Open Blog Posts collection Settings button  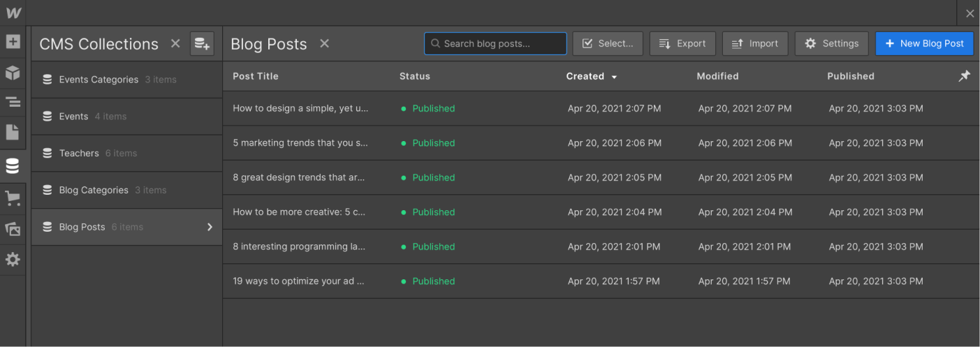(831, 43)
